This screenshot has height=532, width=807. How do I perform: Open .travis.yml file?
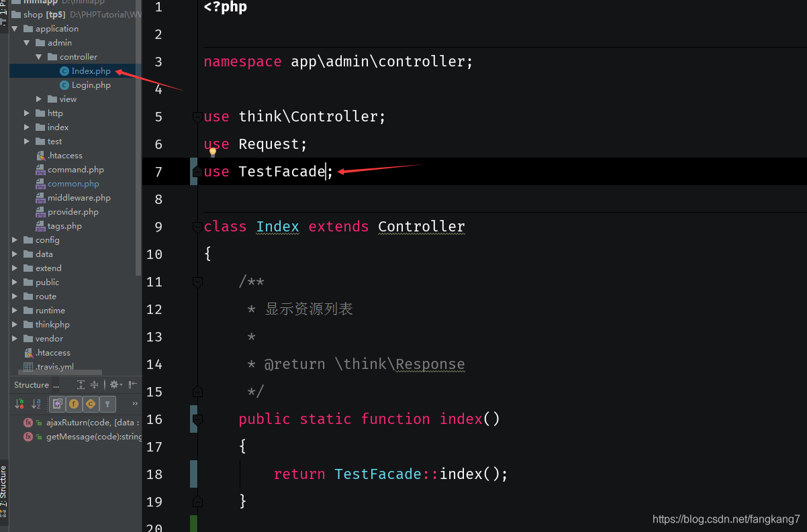point(54,367)
